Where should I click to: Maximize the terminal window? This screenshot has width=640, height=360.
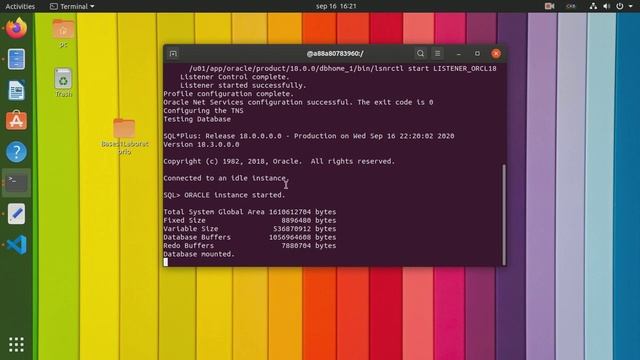477,53
